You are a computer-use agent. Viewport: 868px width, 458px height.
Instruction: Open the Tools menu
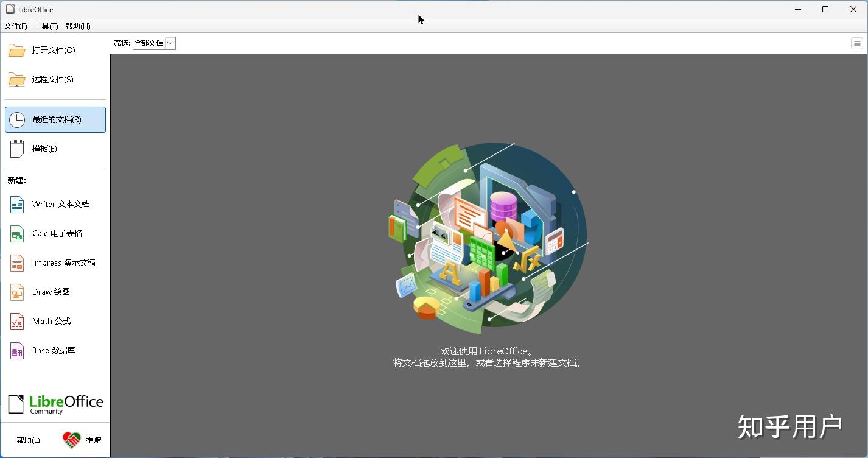[x=46, y=26]
